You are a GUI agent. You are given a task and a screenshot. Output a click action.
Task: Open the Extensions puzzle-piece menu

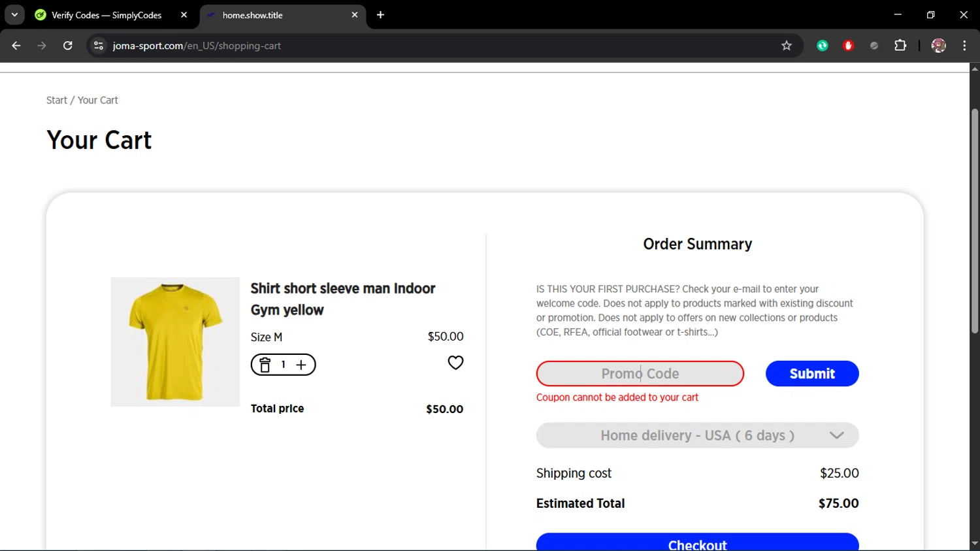click(x=900, y=46)
